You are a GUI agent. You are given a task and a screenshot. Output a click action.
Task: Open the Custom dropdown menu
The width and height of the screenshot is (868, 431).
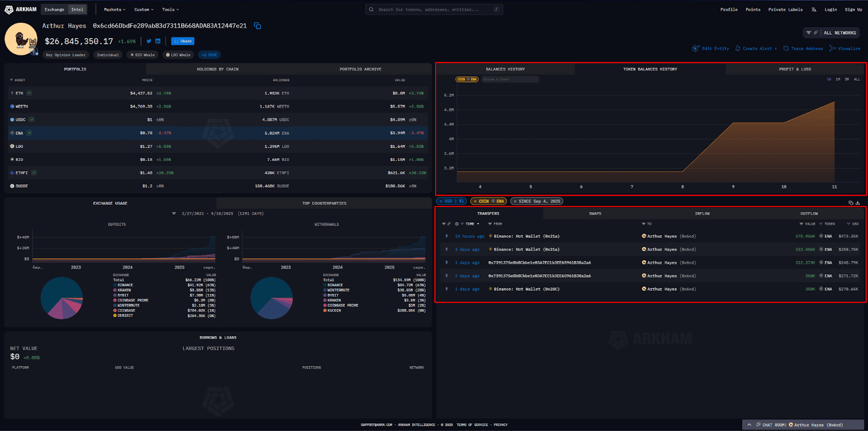pos(144,9)
